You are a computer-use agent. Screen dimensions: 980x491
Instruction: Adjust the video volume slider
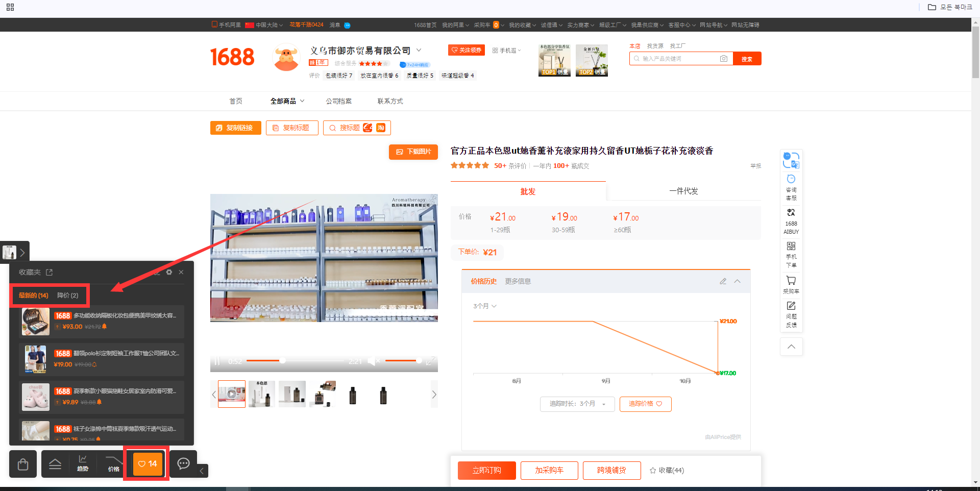[403, 361]
